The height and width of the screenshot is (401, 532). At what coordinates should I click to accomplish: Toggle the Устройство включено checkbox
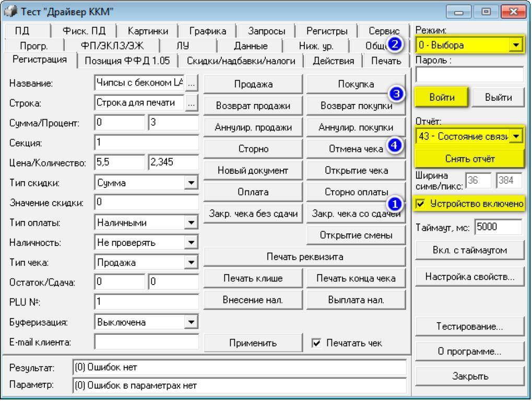click(421, 204)
